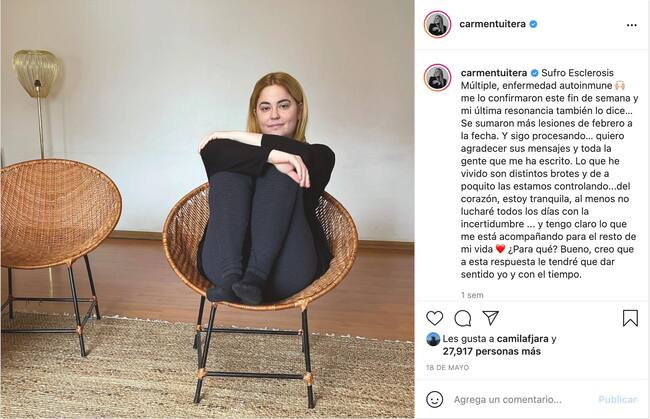Click the '1 sem' caption timestamp
Screen dimensions: 650x419
pyautogui.click(x=472, y=295)
